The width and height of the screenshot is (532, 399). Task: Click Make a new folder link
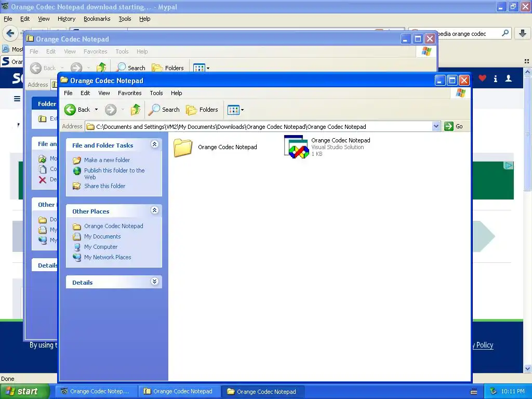107,160
